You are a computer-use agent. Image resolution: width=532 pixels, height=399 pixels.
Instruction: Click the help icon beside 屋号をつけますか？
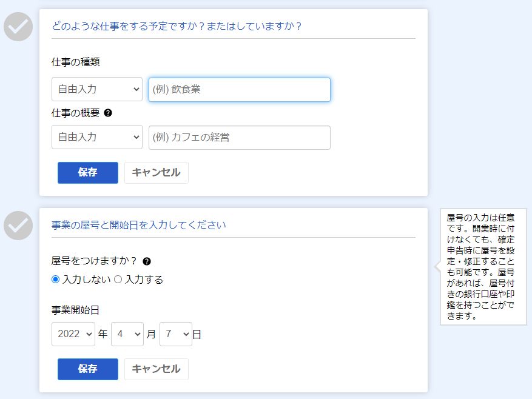(147, 261)
